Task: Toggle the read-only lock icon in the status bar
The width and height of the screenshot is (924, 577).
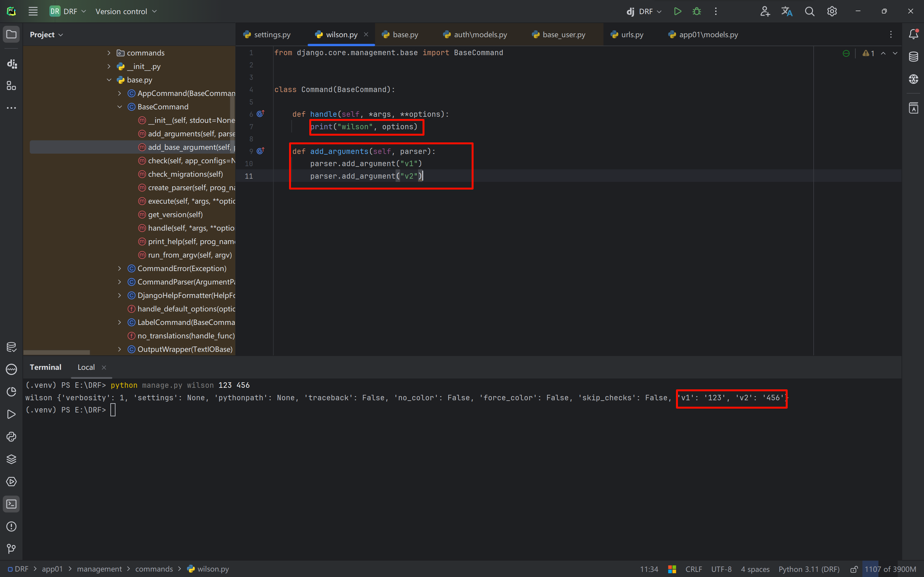Action: tap(854, 569)
